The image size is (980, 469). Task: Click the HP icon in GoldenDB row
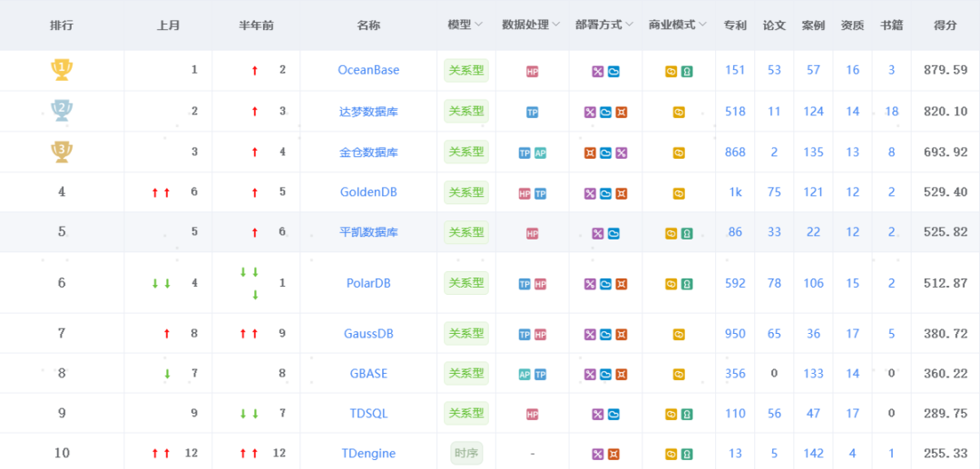click(525, 193)
